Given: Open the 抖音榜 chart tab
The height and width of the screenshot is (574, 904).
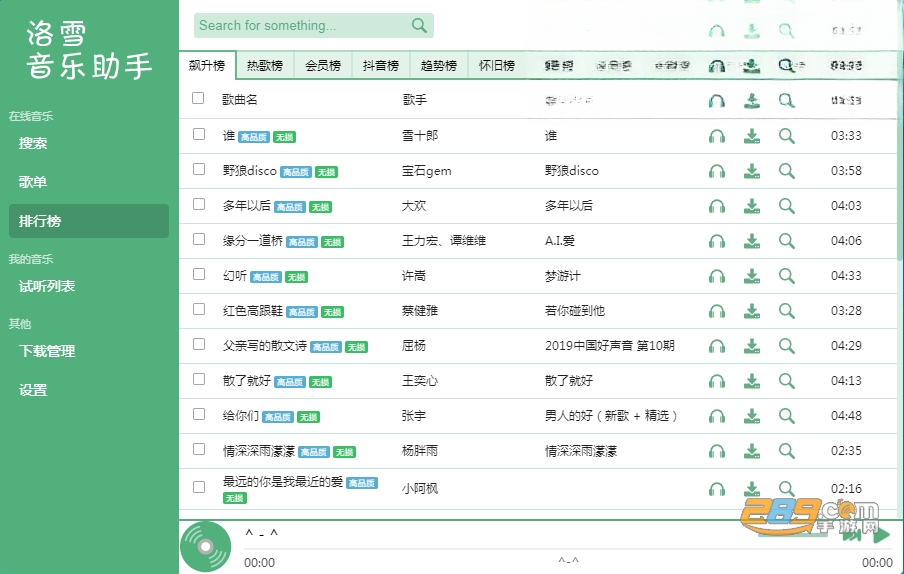Looking at the screenshot, I should click(x=381, y=66).
